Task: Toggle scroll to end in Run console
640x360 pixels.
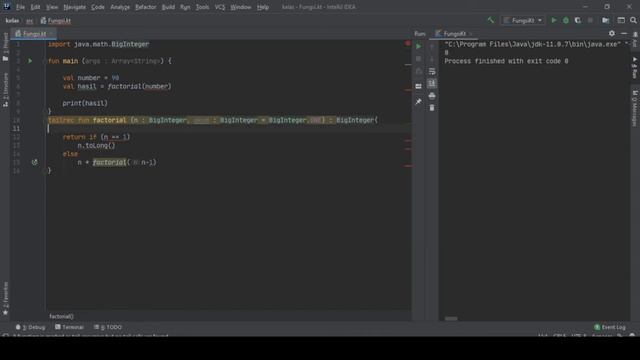Action: pos(432,84)
